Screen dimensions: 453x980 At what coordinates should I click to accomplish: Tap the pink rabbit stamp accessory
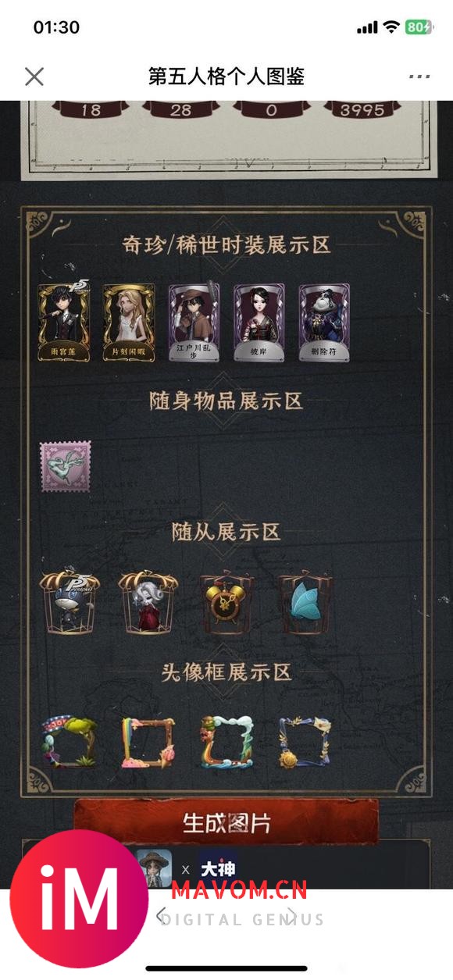66,466
